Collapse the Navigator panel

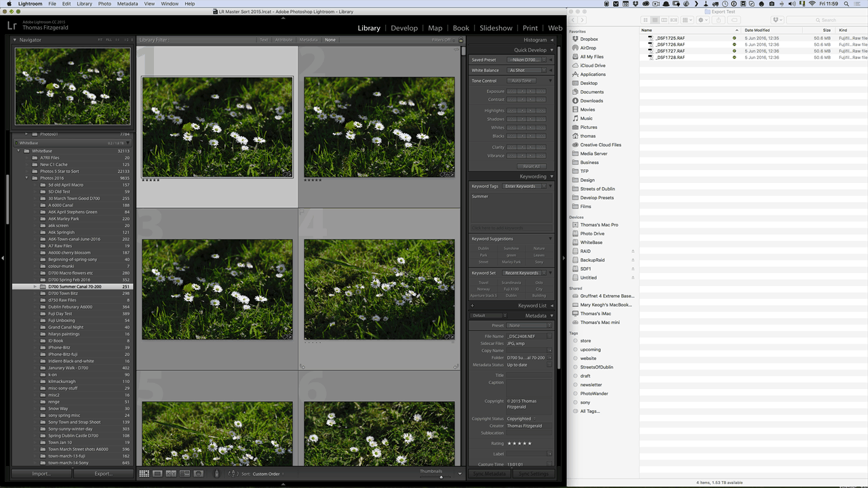[x=16, y=40]
